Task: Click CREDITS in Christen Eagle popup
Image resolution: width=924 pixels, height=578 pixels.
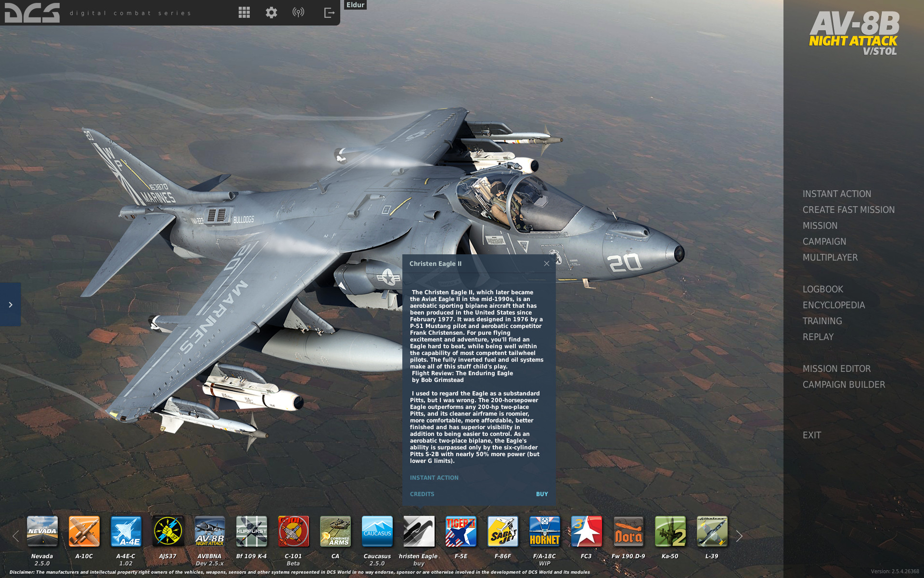Action: 422,494
